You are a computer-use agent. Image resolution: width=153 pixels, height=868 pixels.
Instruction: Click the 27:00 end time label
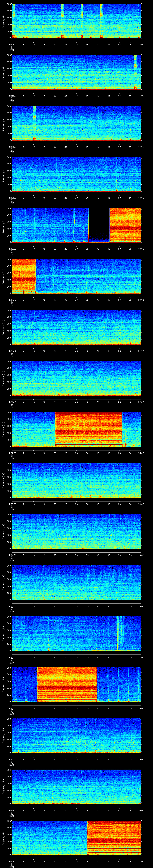point(141,657)
